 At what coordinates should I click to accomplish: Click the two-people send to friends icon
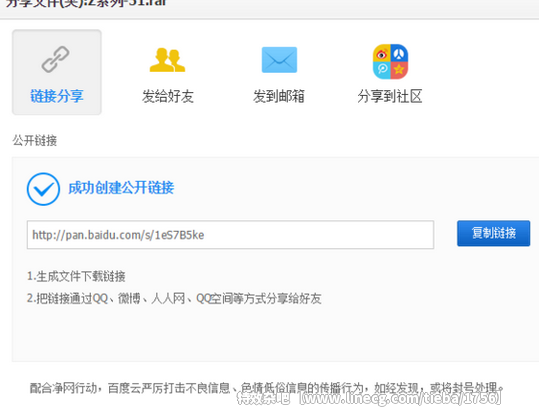167,60
